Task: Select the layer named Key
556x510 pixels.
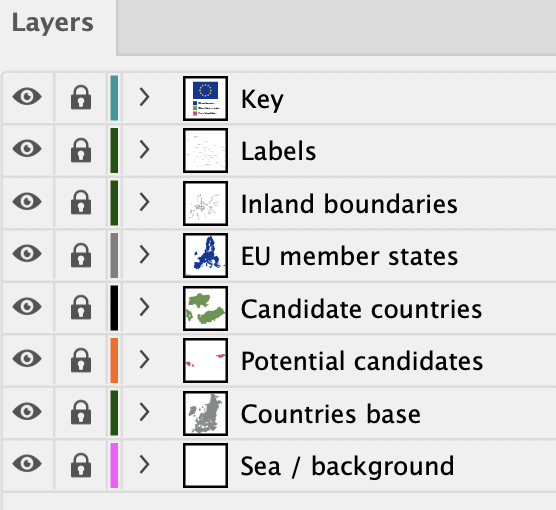Action: 262,99
